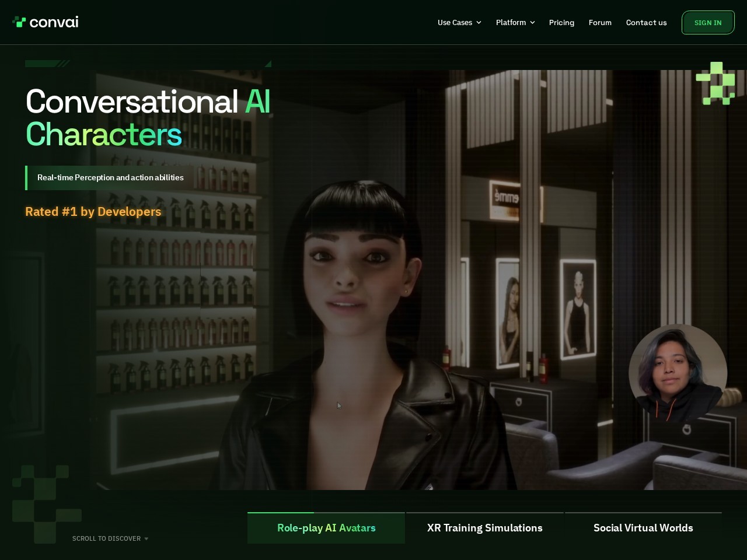Click the green highlight bar beside Real-time Perception text

coord(26,177)
